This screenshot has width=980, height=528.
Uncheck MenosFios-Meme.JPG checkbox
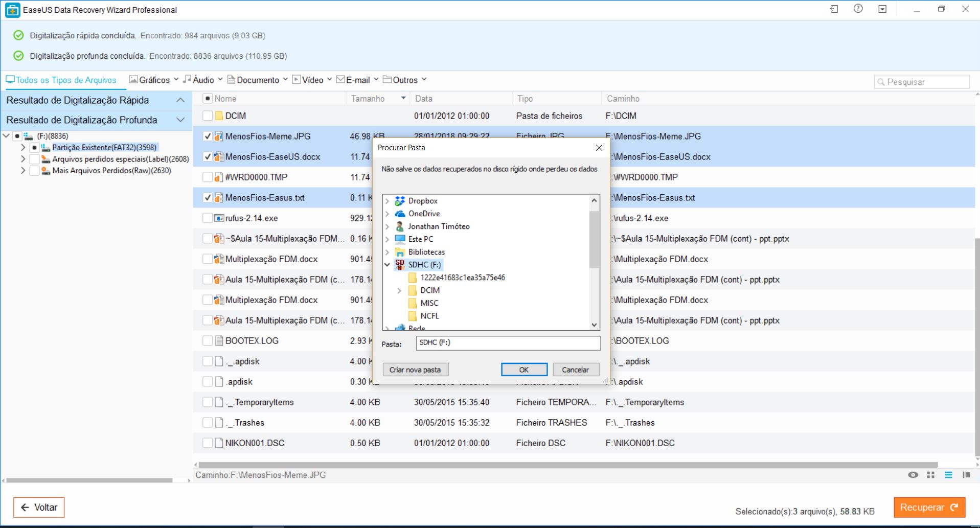208,136
